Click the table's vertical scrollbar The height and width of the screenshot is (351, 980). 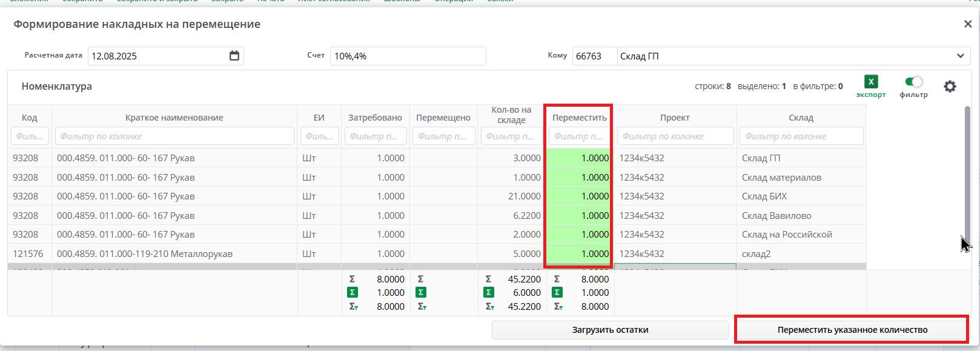pos(967,176)
